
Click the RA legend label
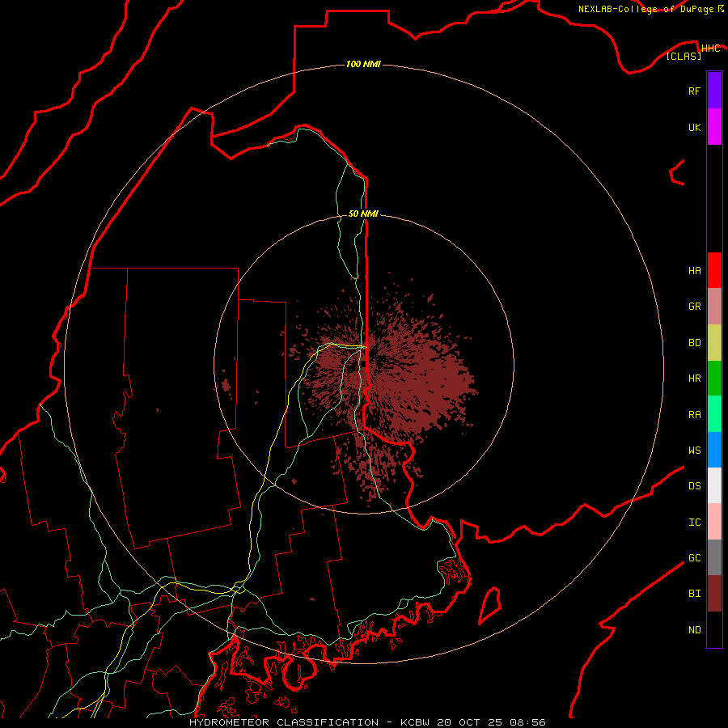(694, 415)
